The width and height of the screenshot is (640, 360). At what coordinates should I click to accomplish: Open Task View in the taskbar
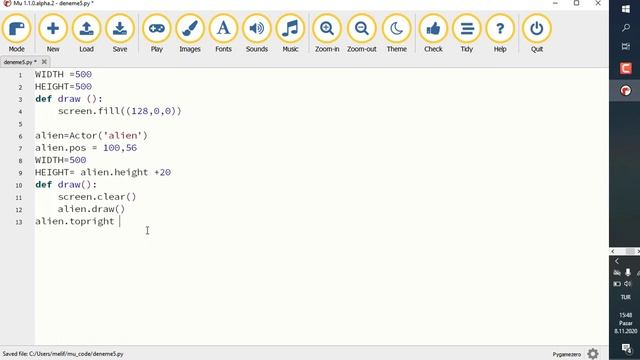coord(625,47)
